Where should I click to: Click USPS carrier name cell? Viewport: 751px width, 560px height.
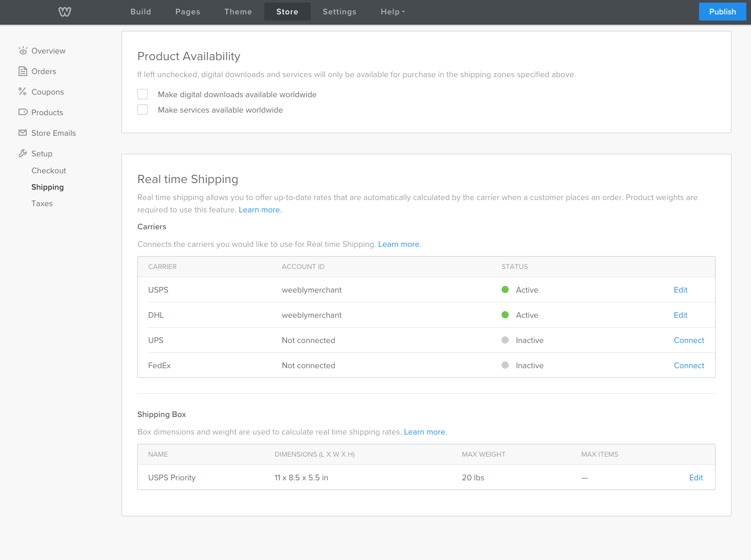[158, 290]
